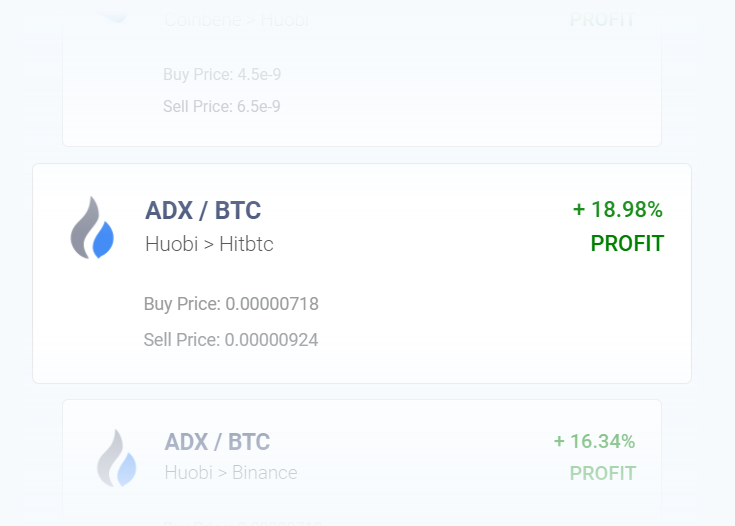Click the + 16.34% profit value
Image resolution: width=735 pixels, height=526 pixels.
594,441
